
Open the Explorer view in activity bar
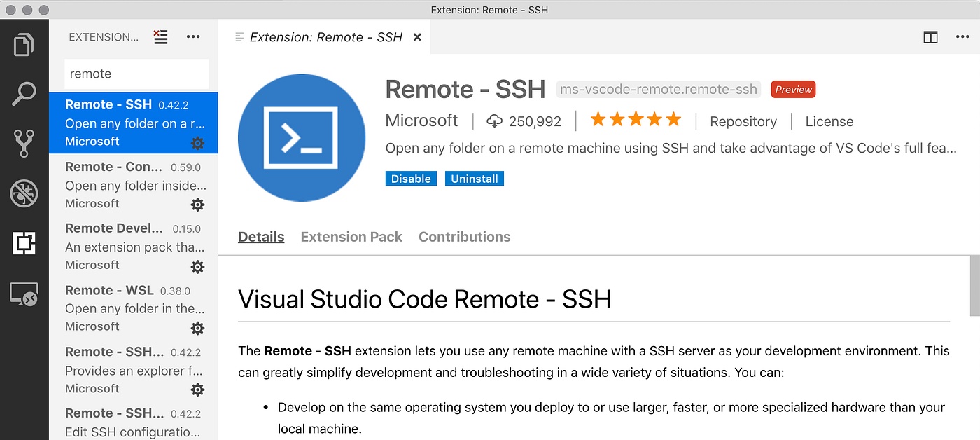coord(24,45)
